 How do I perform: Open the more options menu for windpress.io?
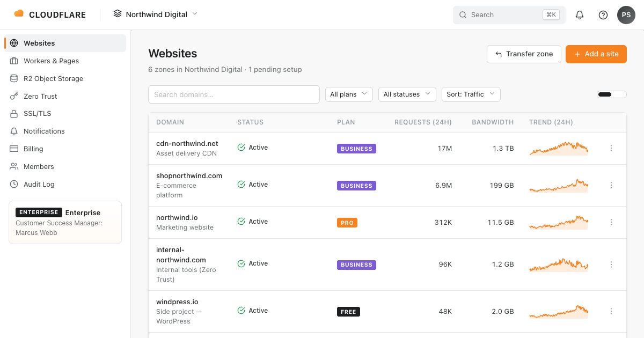tap(611, 311)
